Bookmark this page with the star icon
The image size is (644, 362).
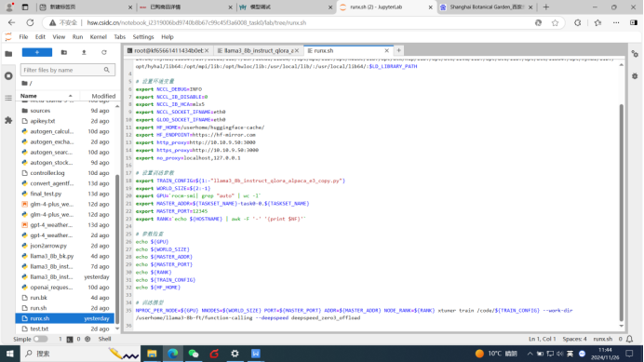tap(555, 22)
